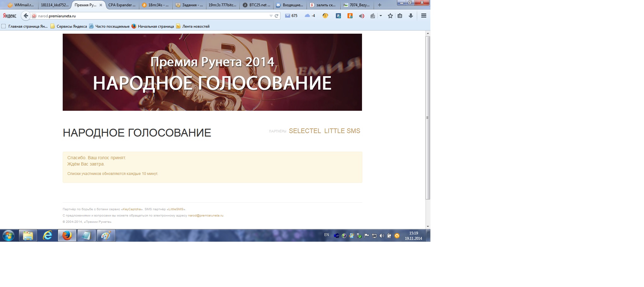This screenshot has width=644, height=287.
Task: Switch to the Входящие tab
Action: point(290,5)
